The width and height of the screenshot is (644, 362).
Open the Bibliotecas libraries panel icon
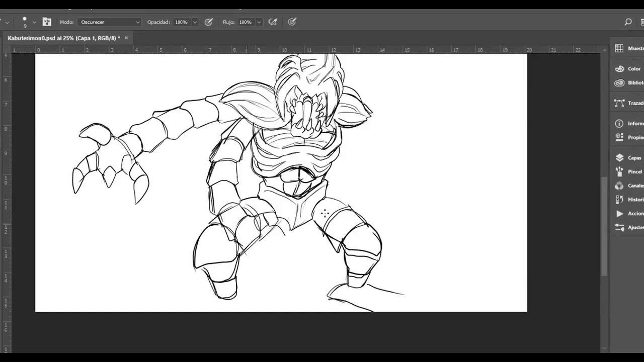619,82
